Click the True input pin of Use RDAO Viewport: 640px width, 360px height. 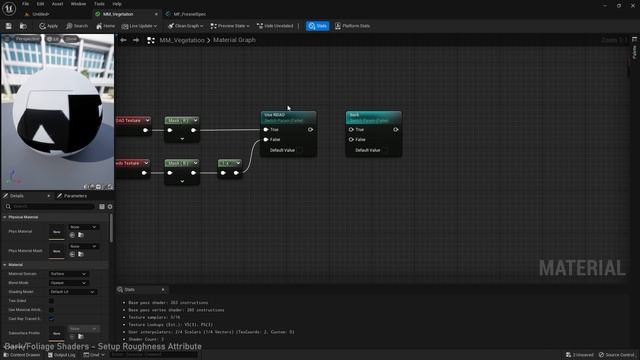click(266, 129)
